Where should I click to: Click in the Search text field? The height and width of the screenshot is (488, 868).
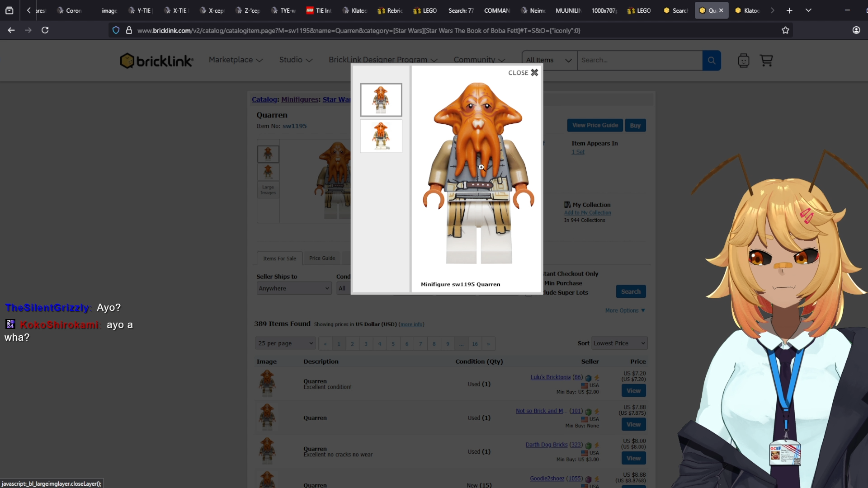point(639,60)
